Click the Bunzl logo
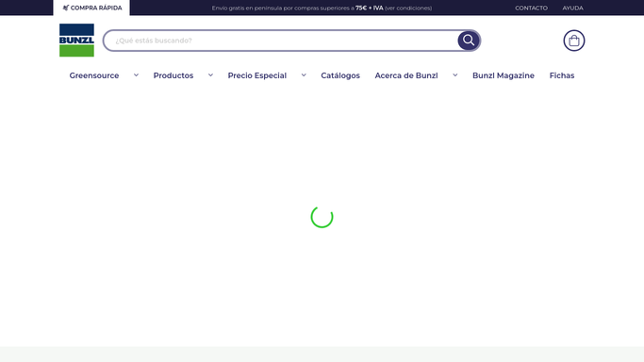Screen dimensions: 644x362 pyautogui.click(x=76, y=41)
